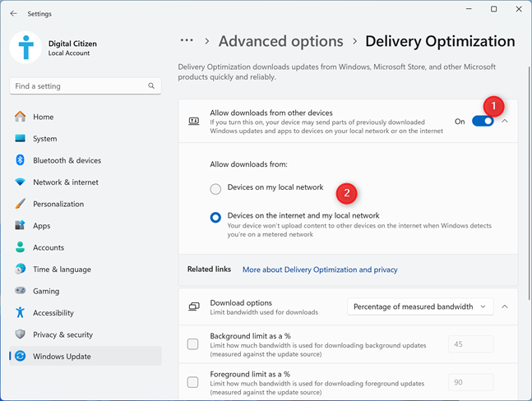Open the Digital Citizen account avatar
532x401 pixels.
(x=25, y=48)
